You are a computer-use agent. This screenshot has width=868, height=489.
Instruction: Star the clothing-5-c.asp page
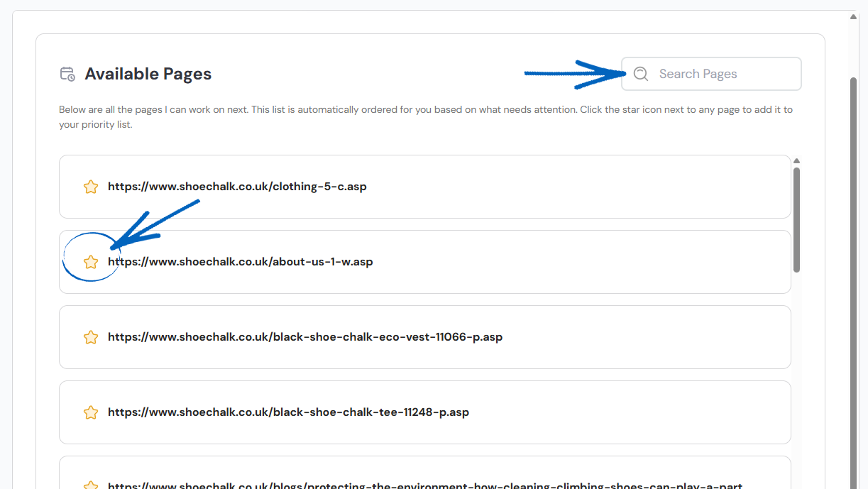[x=90, y=187]
